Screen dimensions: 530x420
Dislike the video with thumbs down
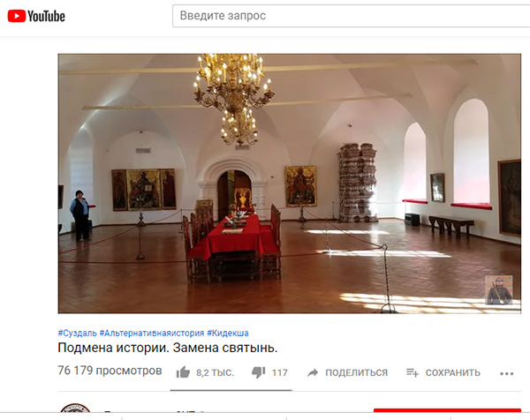pos(259,372)
